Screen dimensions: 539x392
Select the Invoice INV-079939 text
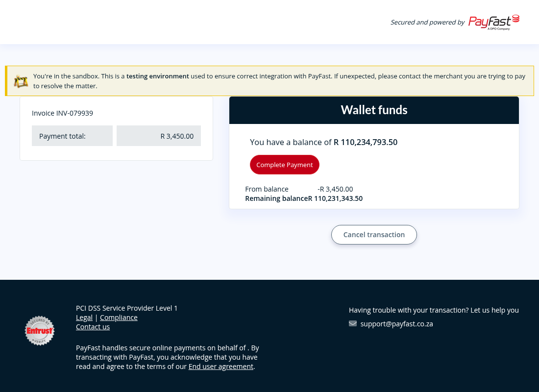coord(62,113)
